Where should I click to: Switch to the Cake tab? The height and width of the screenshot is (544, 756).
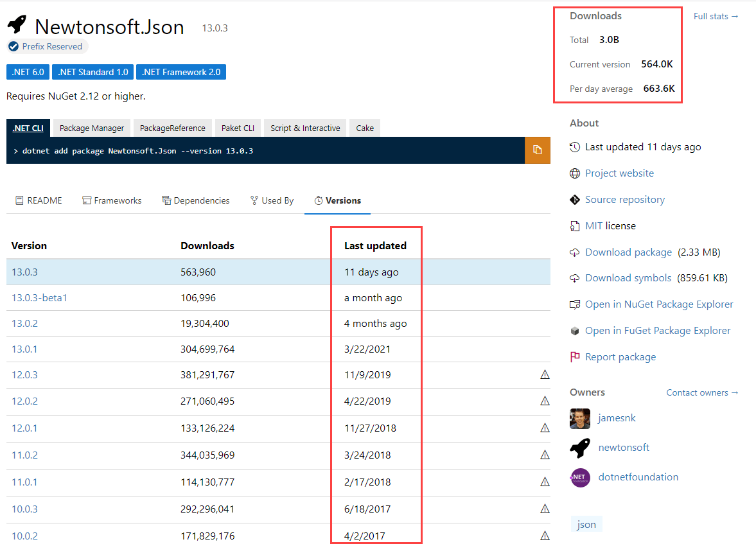click(x=365, y=128)
